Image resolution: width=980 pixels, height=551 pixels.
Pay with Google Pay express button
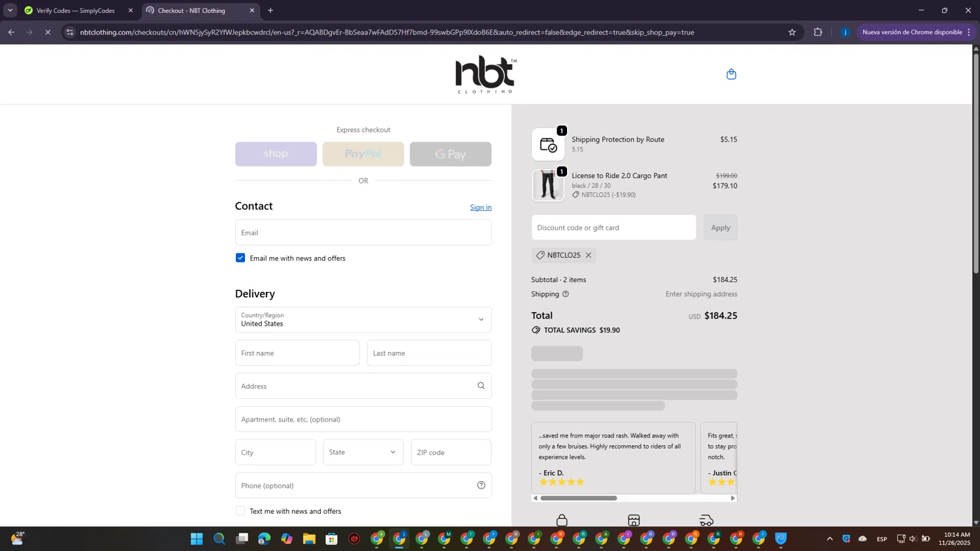tap(451, 154)
